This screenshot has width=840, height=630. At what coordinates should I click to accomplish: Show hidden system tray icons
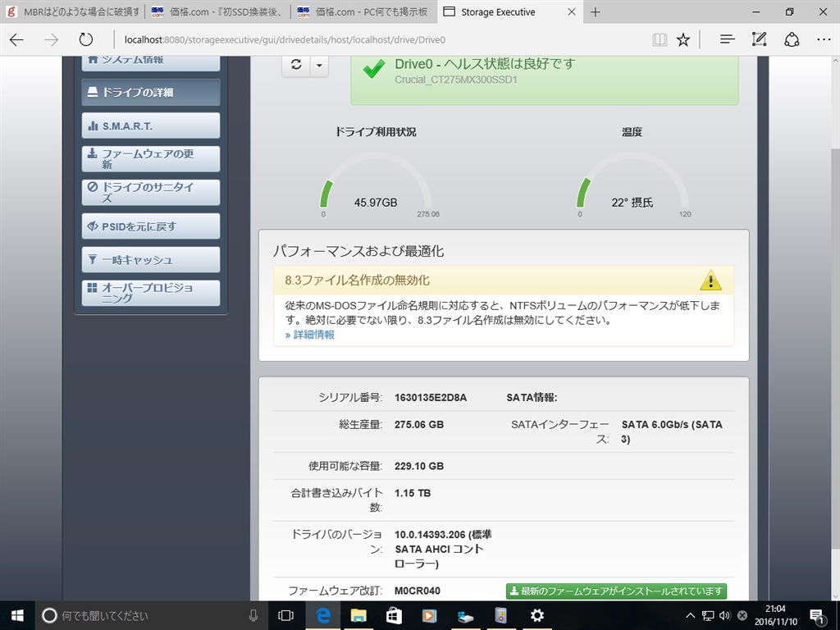coord(691,615)
